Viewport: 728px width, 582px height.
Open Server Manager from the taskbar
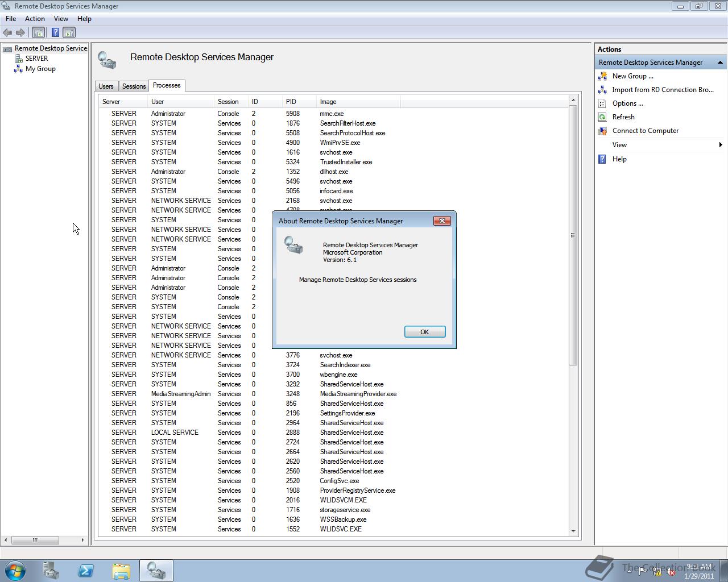point(51,571)
